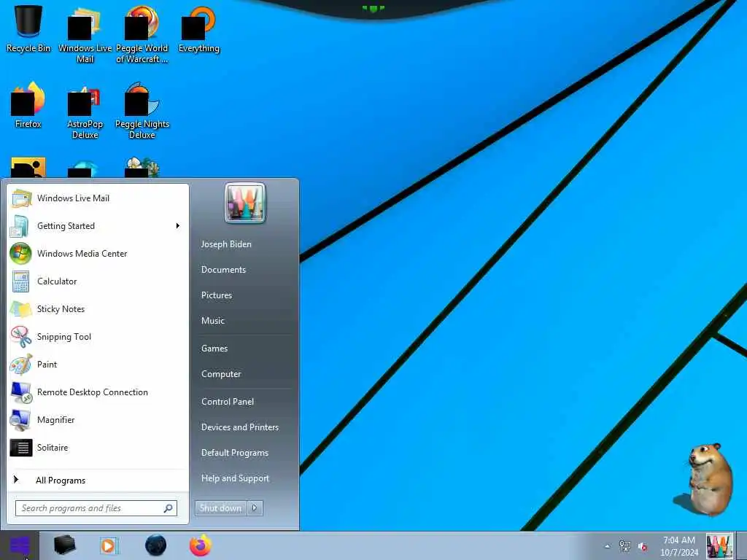Image resolution: width=747 pixels, height=560 pixels.
Task: Click the Search programs and files box
Action: pyautogui.click(x=96, y=508)
